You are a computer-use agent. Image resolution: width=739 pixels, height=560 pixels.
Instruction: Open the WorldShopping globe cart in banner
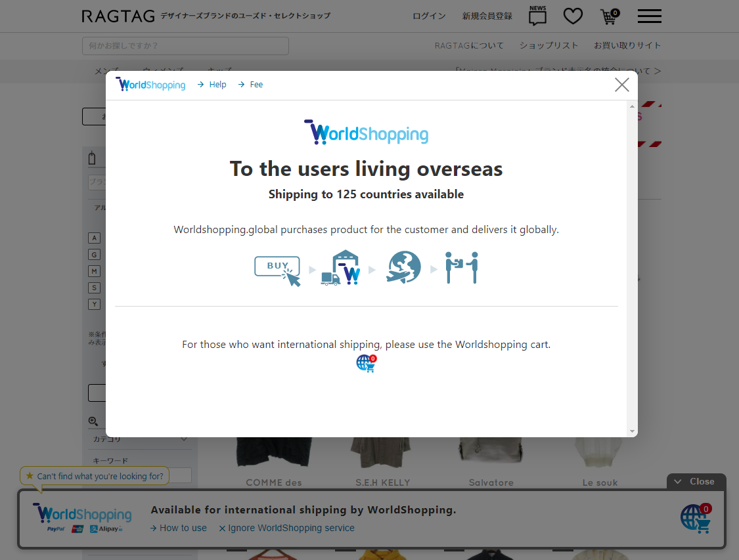[x=696, y=519]
